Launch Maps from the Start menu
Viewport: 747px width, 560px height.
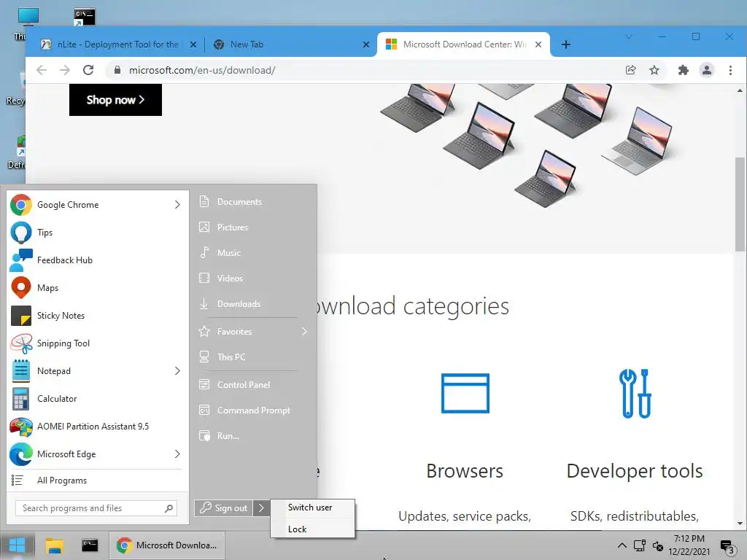[97, 287]
